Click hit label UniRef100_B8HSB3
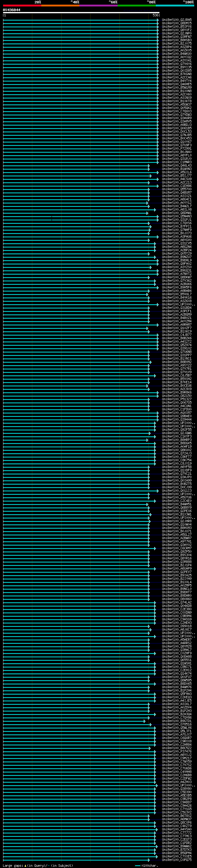Viewport: 197px width, 868px height. [177, 40]
